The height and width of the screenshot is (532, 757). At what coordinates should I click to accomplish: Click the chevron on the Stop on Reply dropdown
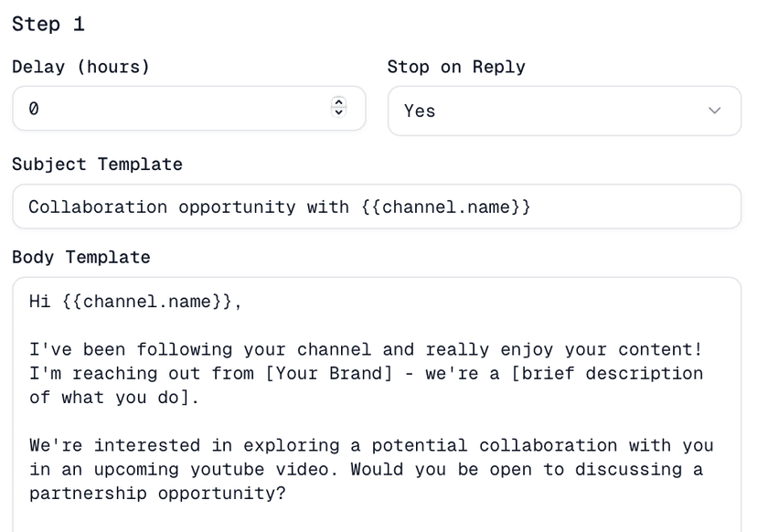click(x=715, y=110)
